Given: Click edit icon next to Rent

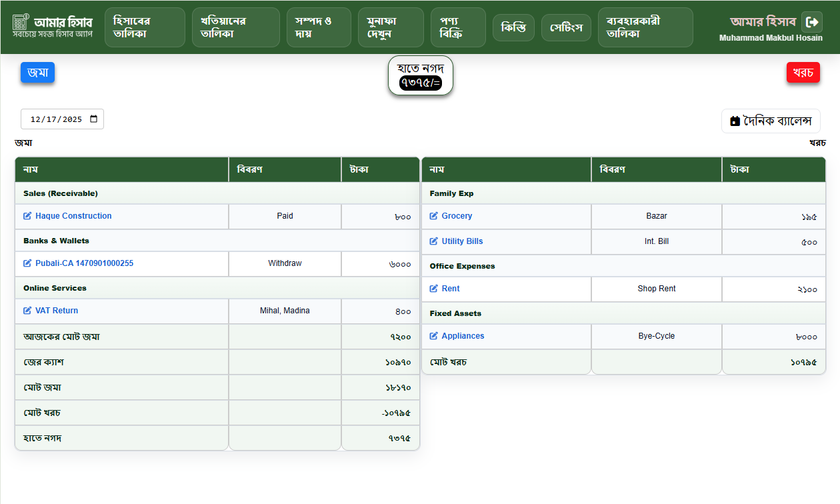Looking at the screenshot, I should point(433,289).
